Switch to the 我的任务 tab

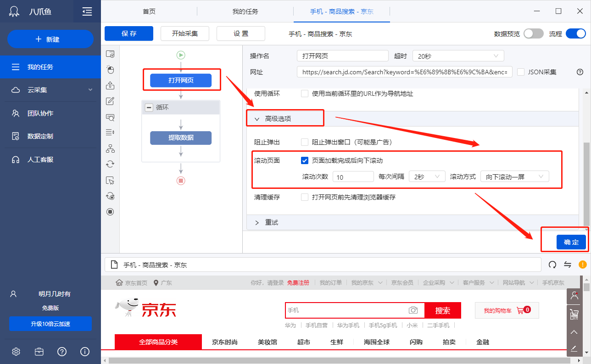coord(245,11)
